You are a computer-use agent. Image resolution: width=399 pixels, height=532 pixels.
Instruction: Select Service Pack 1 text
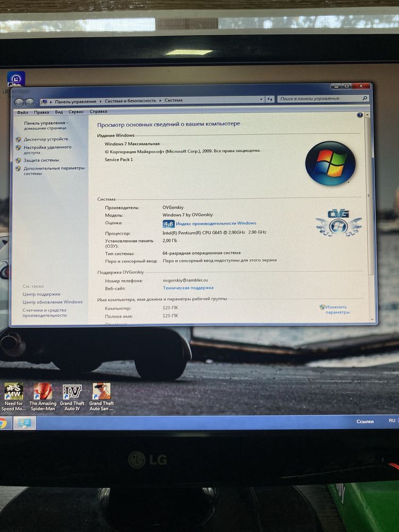tap(119, 160)
